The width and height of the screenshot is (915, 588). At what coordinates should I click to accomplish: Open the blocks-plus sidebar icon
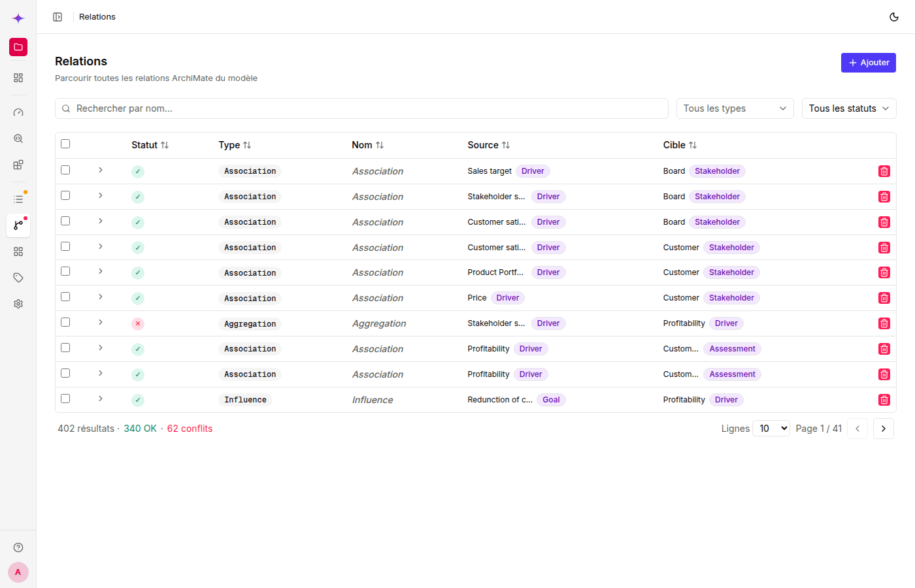(x=18, y=165)
